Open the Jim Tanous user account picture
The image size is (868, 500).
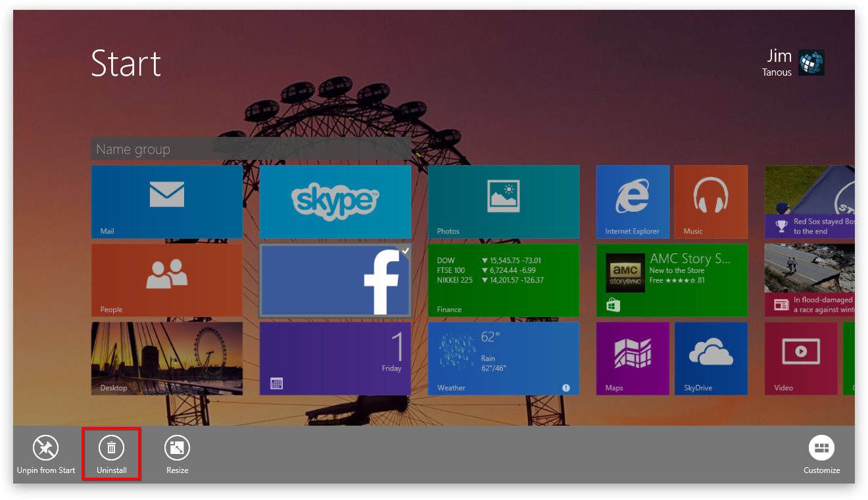point(811,63)
